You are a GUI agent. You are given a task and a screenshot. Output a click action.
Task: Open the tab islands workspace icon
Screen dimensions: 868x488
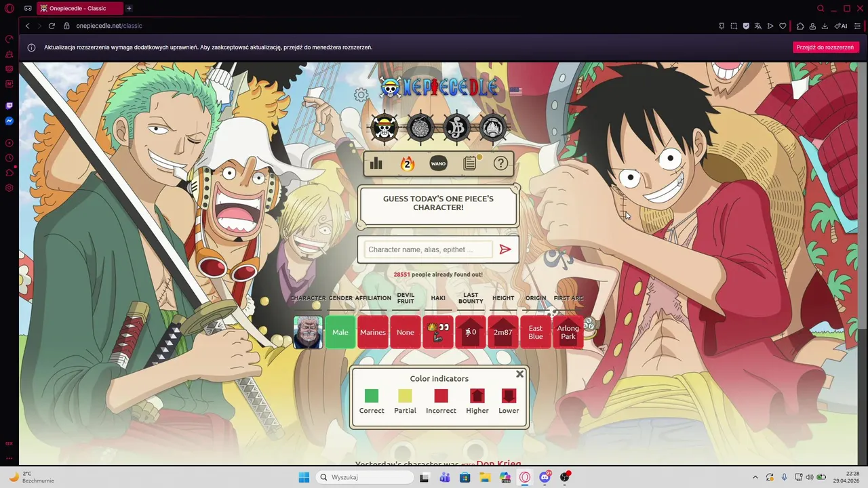click(x=28, y=8)
